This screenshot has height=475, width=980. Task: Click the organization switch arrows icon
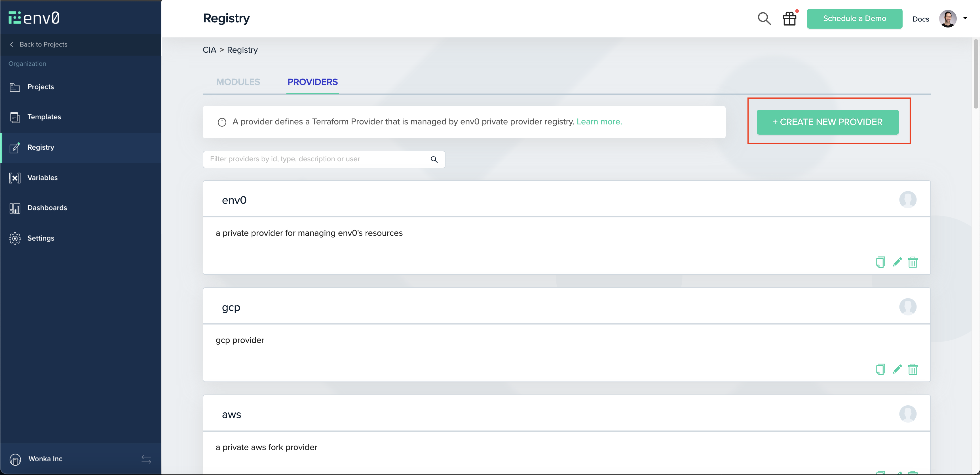click(x=146, y=459)
